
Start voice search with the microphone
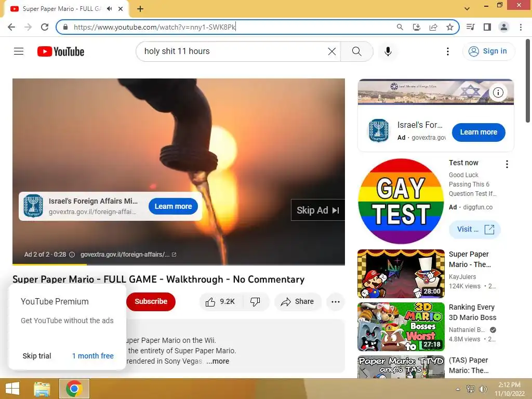tap(388, 51)
